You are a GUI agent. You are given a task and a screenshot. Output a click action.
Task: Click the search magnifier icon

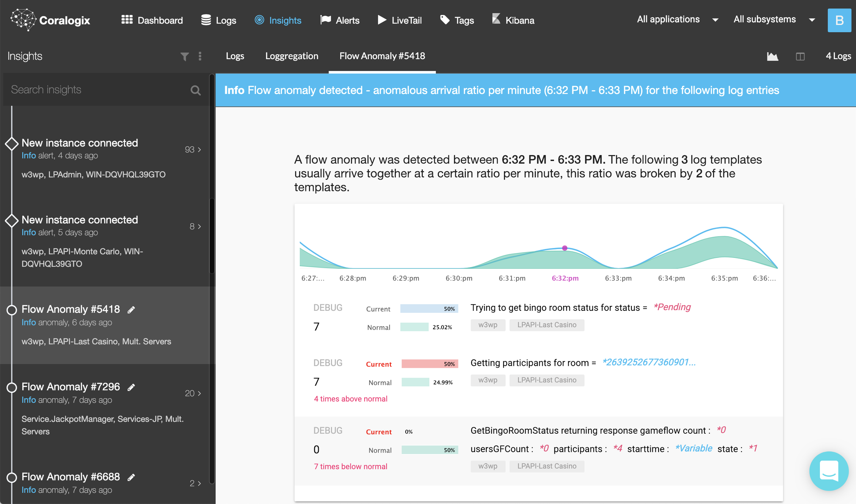[195, 90]
